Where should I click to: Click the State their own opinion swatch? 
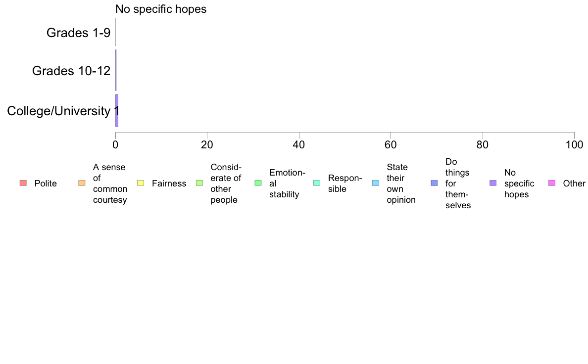point(376,183)
